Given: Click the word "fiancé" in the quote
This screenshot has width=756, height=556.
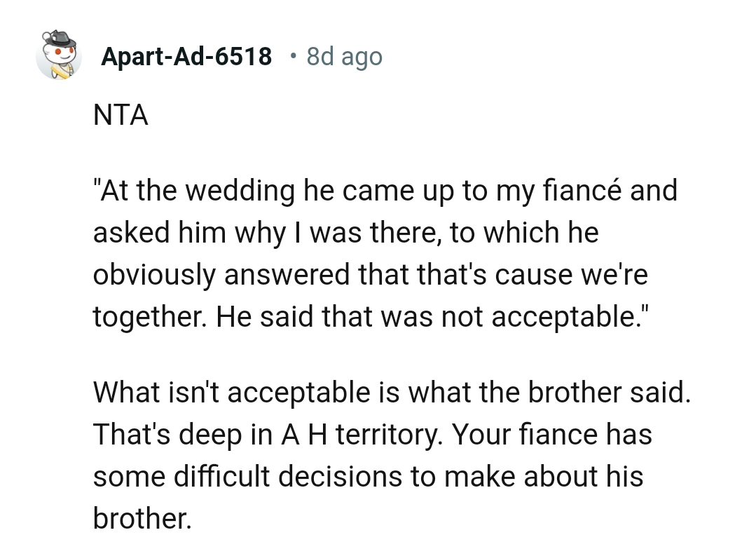Looking at the screenshot, I should click(579, 191).
